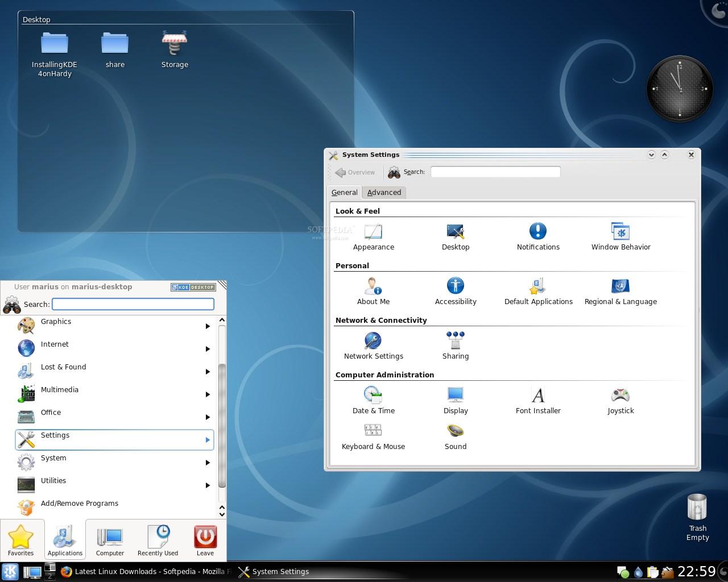Switch to the Favorites menu tab
Image resolution: width=728 pixels, height=582 pixels.
(21, 539)
